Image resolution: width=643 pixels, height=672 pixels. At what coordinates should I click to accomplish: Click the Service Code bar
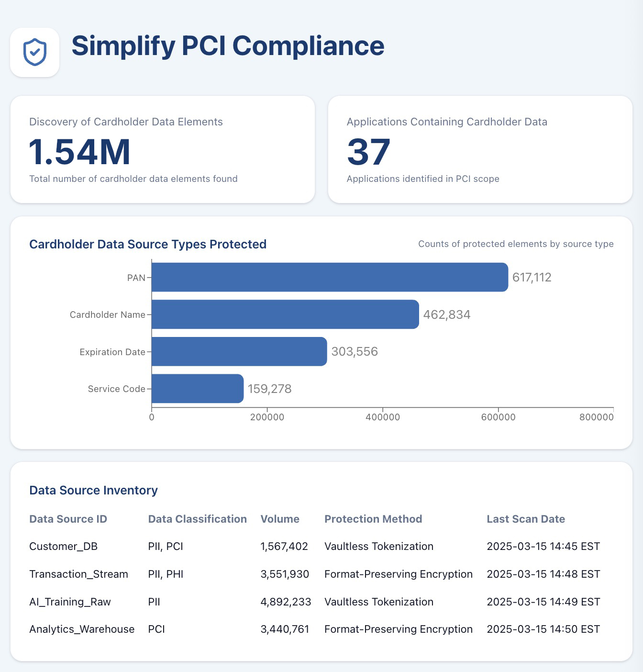pyautogui.click(x=198, y=389)
